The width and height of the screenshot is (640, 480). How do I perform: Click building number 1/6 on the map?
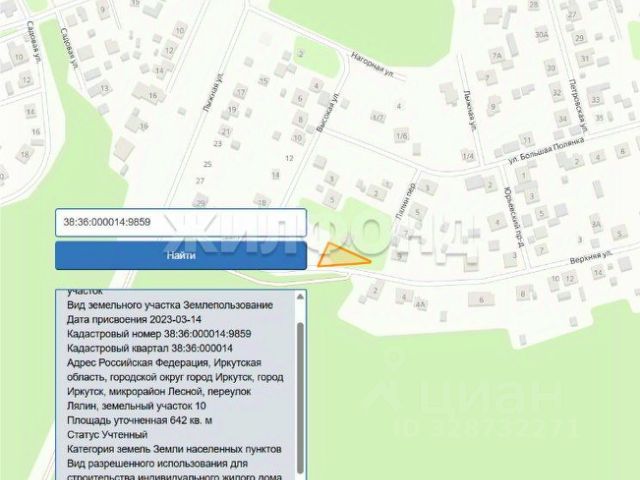coord(401,136)
